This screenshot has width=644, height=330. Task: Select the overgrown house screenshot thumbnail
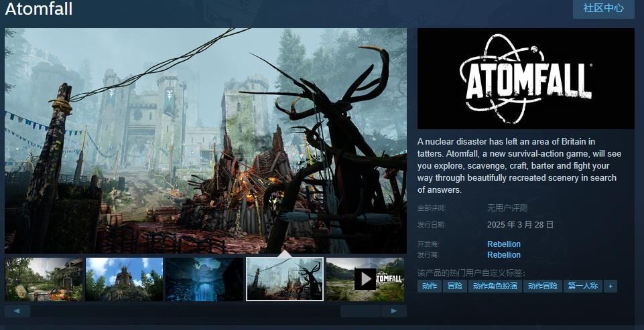click(44, 279)
